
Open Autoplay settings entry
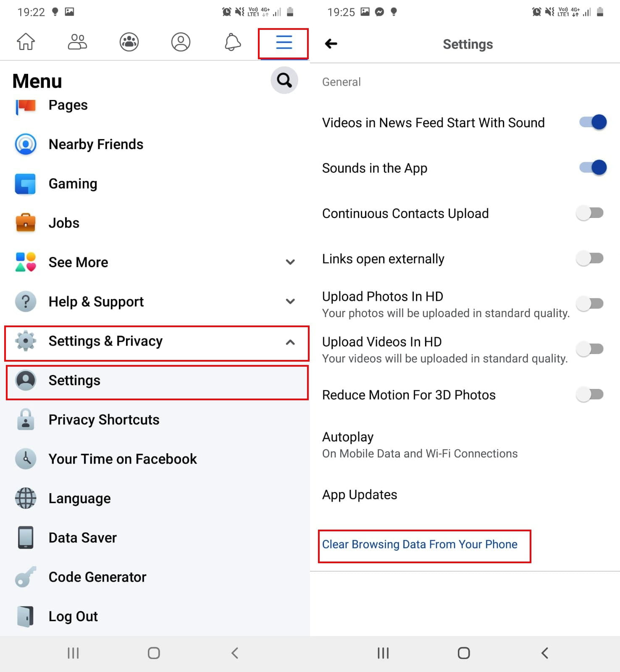coord(465,445)
